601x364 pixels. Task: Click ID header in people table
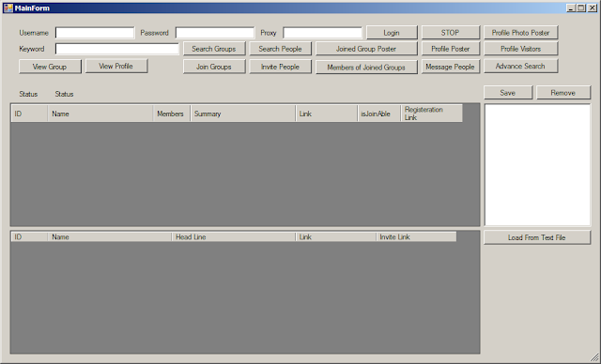tap(29, 237)
